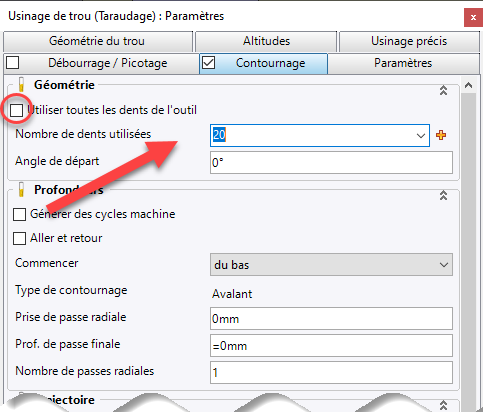
Task: Enable Utiliser toutes les dents de l'outil
Action: (16, 110)
